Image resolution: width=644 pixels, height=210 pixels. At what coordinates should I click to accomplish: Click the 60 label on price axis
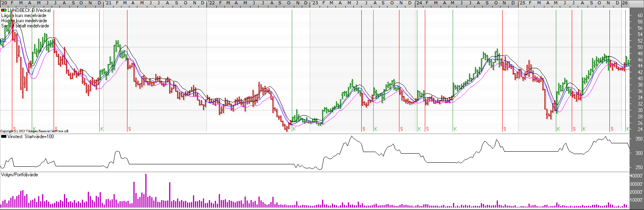click(640, 15)
